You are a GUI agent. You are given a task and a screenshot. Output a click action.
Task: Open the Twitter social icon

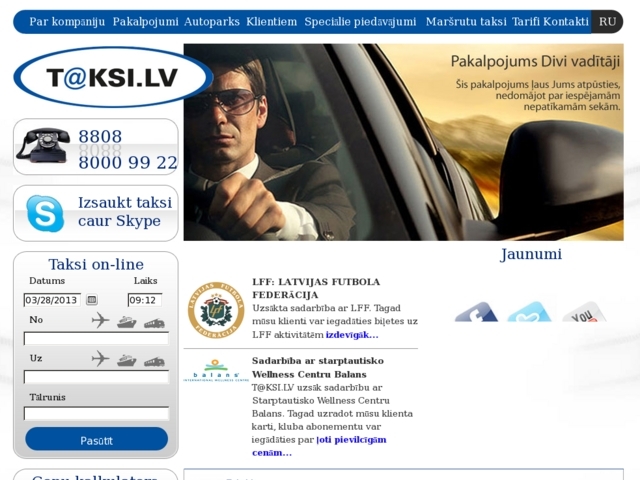(x=529, y=312)
